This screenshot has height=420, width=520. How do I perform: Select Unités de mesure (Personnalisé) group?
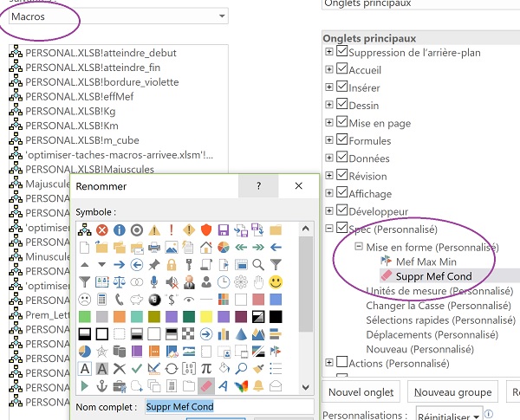[439, 291]
